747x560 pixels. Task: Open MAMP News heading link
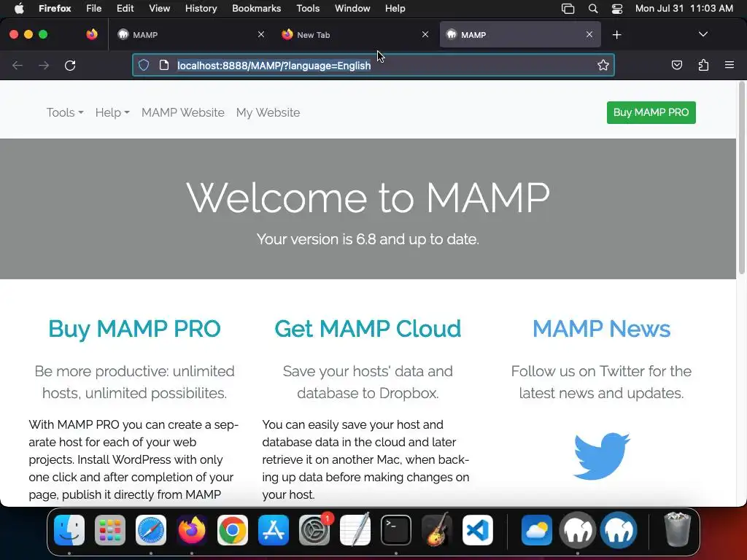click(601, 329)
